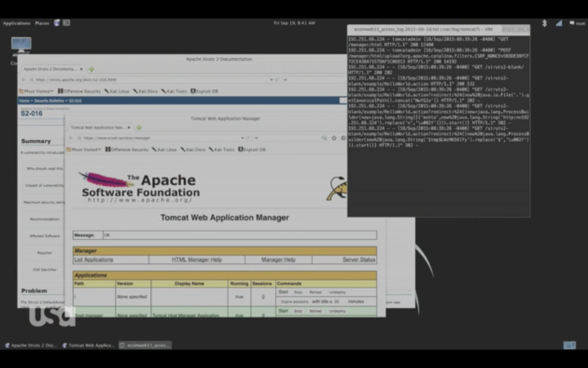Click the search magnifier icon in Tomcat browser

(x=324, y=138)
